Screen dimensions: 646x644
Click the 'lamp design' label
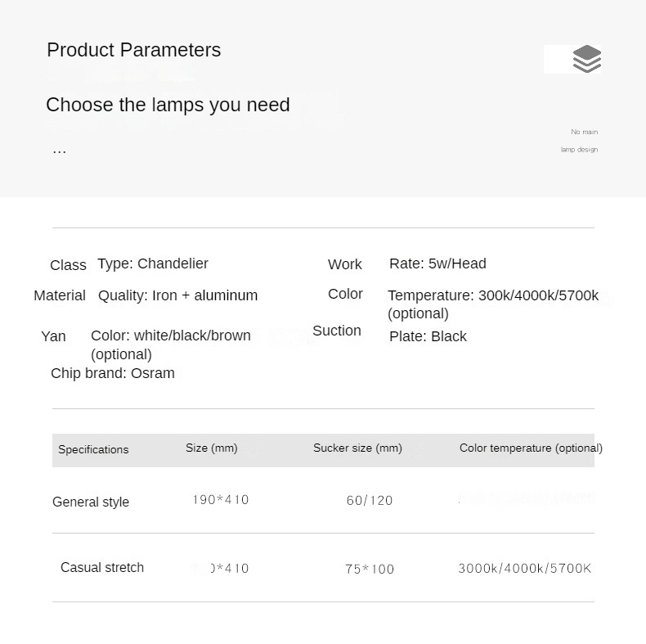point(579,150)
